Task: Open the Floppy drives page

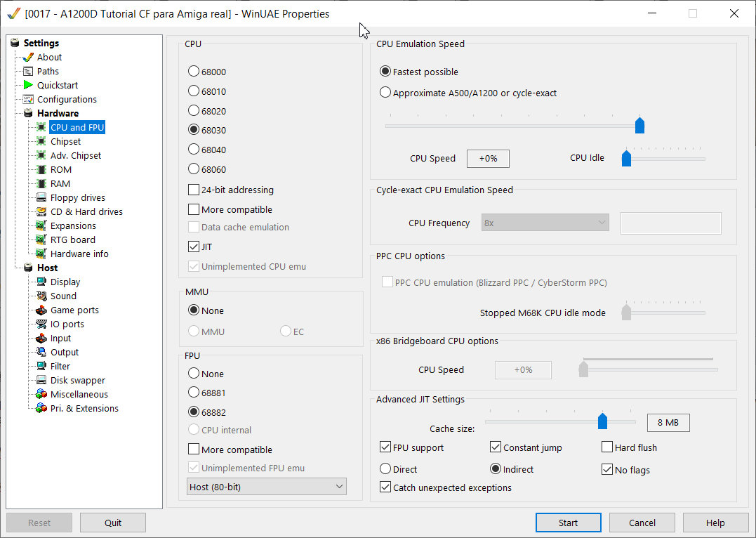Action: click(x=78, y=197)
